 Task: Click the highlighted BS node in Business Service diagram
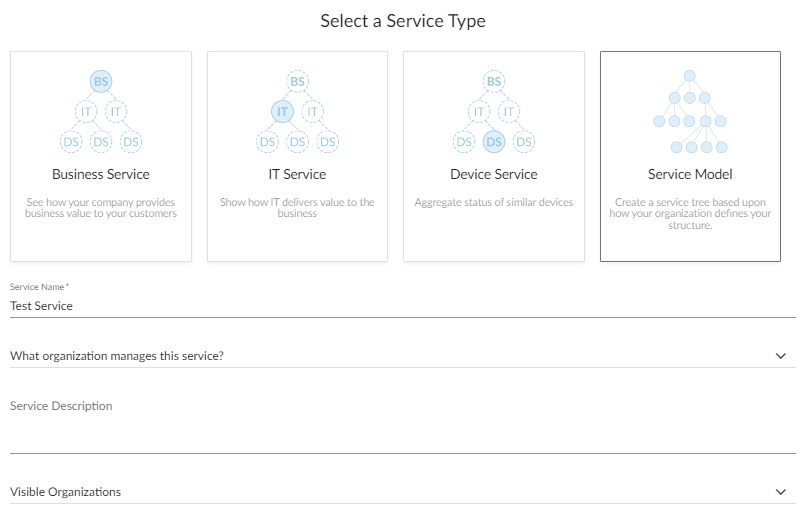(100, 81)
